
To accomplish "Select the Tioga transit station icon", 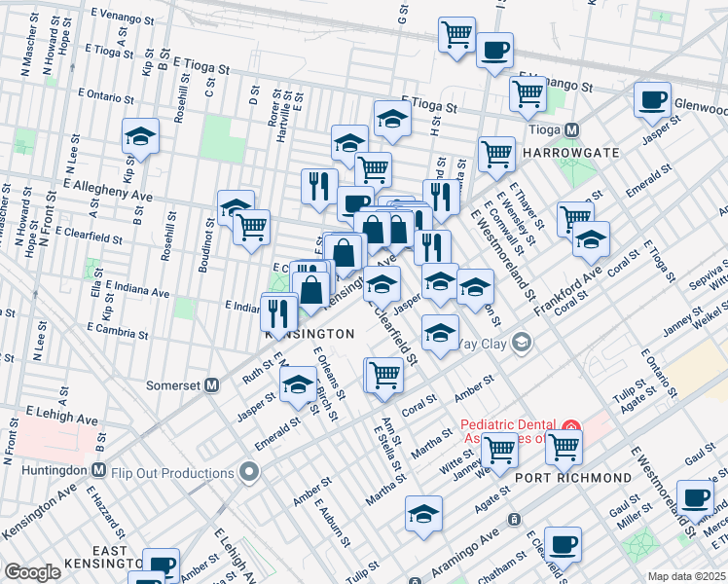I will coord(572,130).
